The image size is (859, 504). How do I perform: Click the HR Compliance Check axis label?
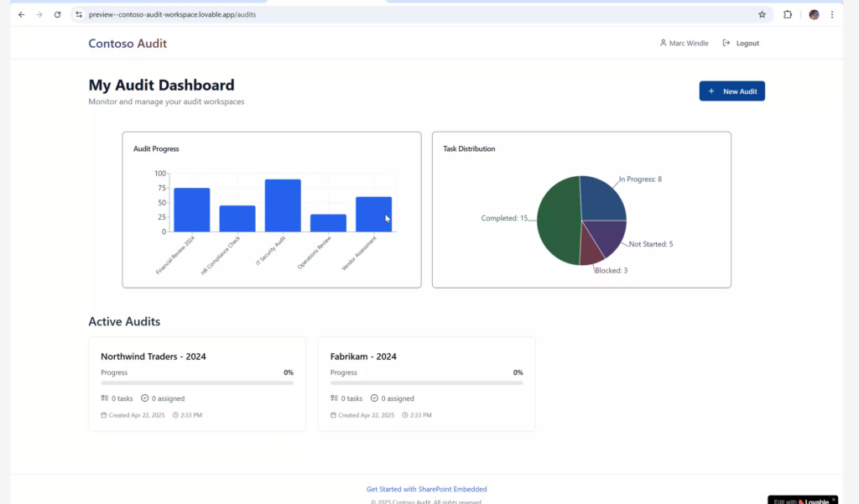click(x=221, y=255)
